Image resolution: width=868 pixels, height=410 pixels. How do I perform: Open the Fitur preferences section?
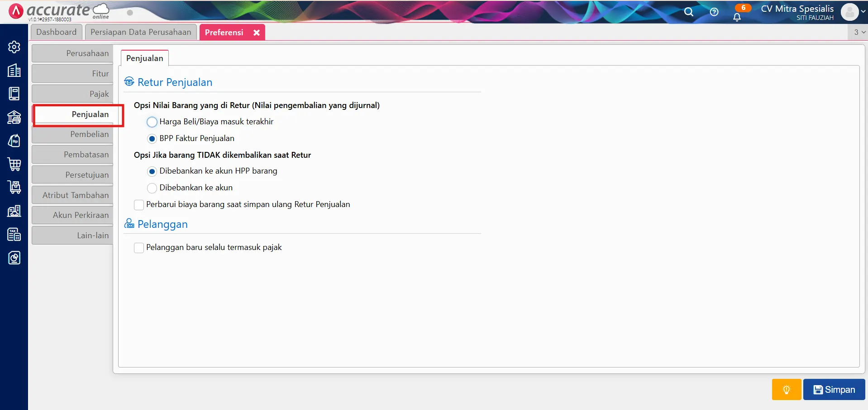72,74
